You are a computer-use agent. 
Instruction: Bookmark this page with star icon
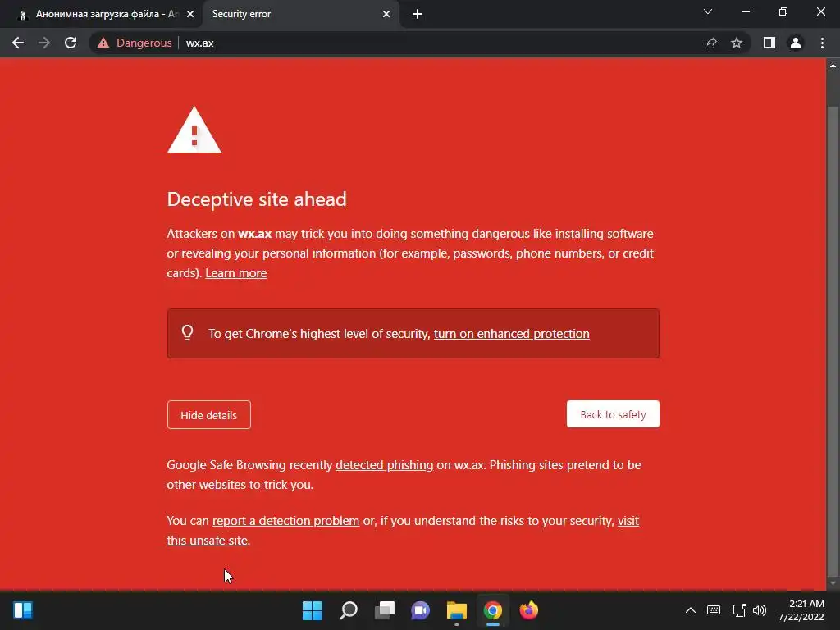(x=737, y=43)
